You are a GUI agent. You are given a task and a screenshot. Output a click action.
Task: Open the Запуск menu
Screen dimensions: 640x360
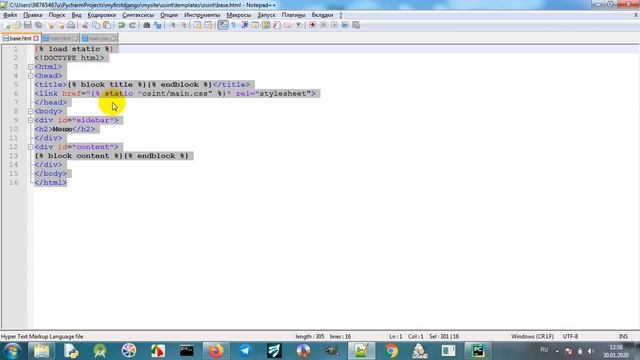tap(266, 15)
